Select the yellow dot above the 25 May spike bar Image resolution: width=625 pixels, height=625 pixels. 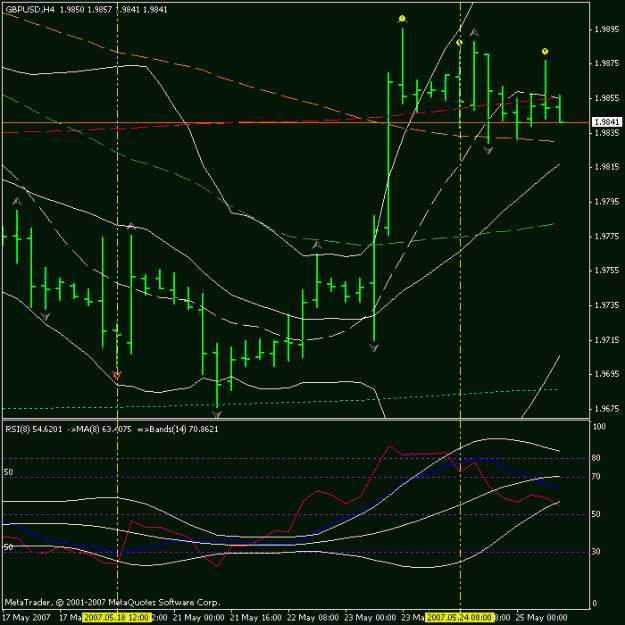click(545, 51)
